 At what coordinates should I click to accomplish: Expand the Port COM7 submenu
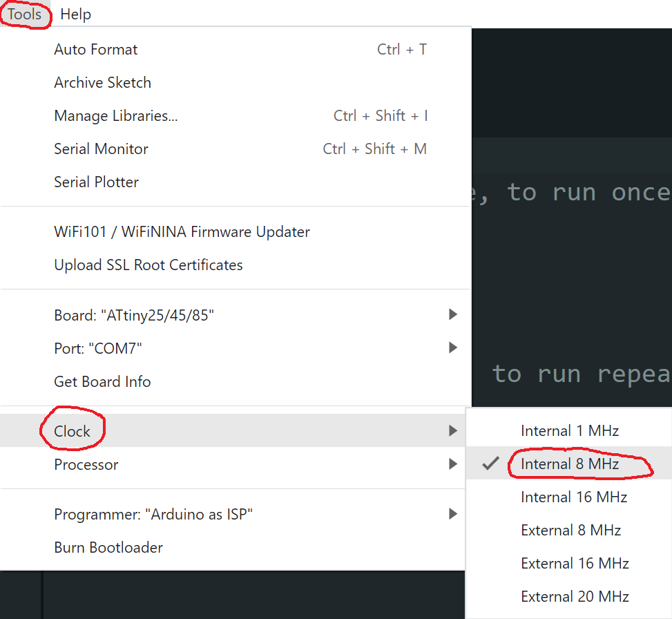(x=98, y=348)
